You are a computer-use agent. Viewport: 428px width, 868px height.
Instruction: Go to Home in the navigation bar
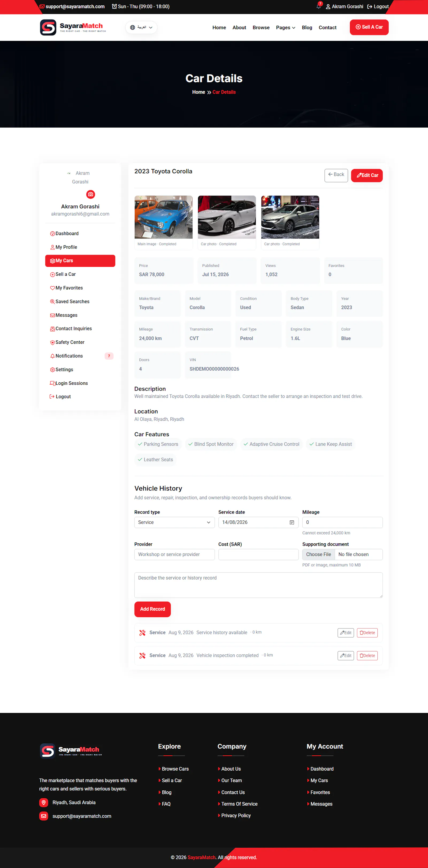(219, 28)
